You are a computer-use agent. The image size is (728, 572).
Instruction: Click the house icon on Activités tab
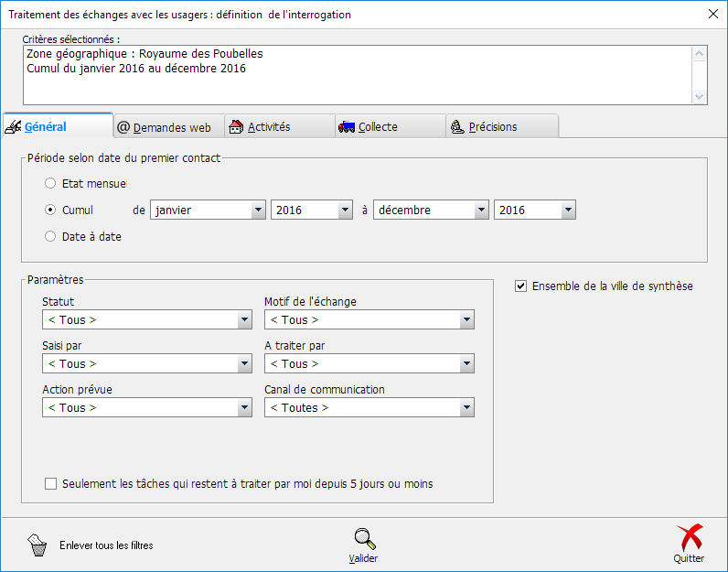pos(236,127)
